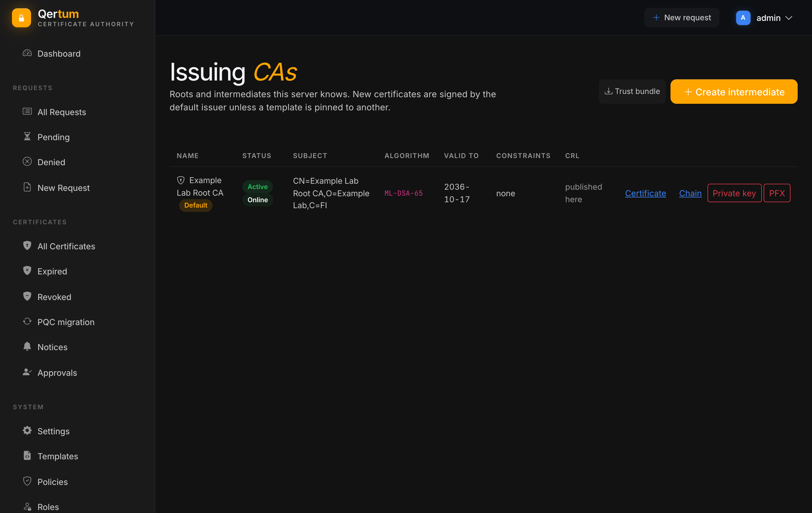This screenshot has height=513, width=812.
Task: Click the ML-DSA-65 algorithm value
Action: 403,193
